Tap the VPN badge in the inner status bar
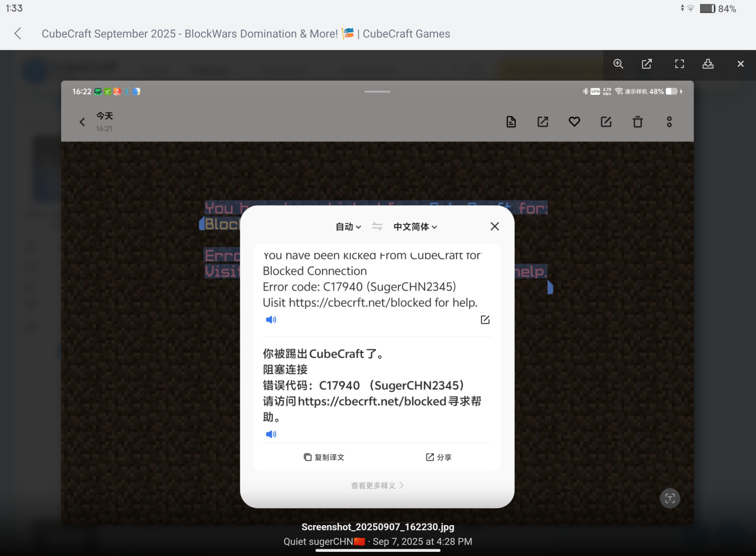This screenshot has width=756, height=556. (x=595, y=91)
